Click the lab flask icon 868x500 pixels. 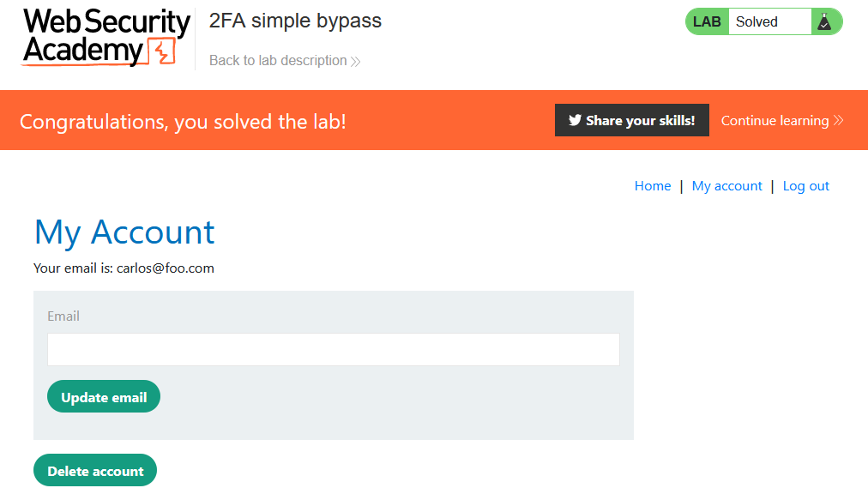pos(824,22)
